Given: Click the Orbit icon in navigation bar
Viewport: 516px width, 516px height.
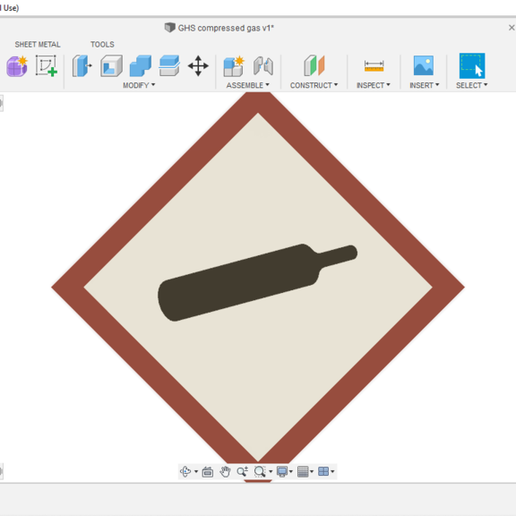Looking at the screenshot, I should tap(185, 471).
